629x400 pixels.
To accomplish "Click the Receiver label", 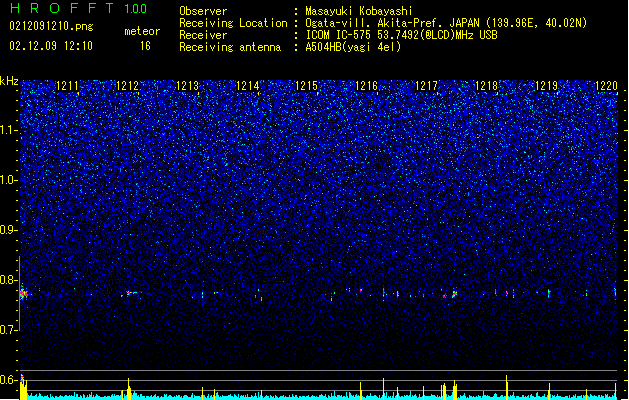I will (203, 35).
